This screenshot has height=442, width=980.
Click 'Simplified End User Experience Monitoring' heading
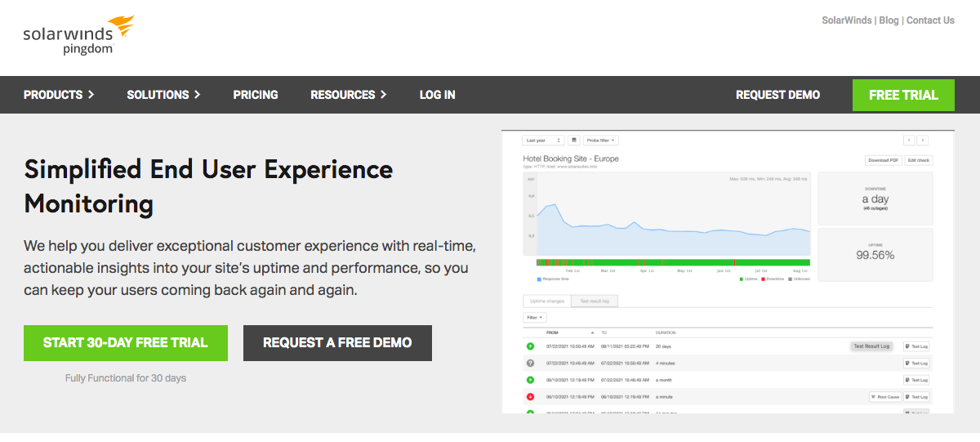click(x=208, y=185)
